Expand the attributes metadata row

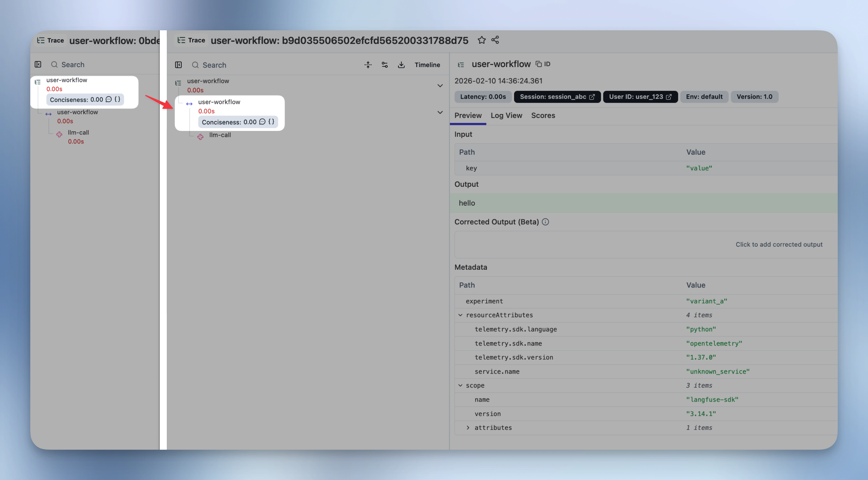[468, 428]
